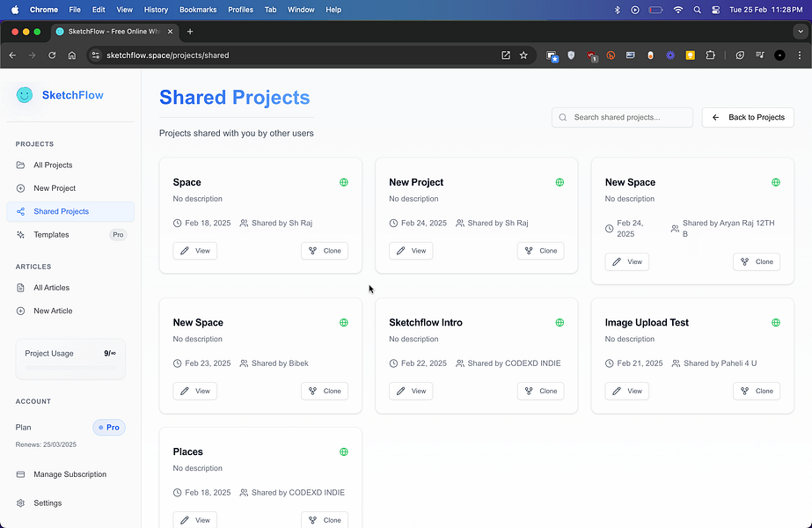Click the Manage Subscription link

[x=69, y=474]
